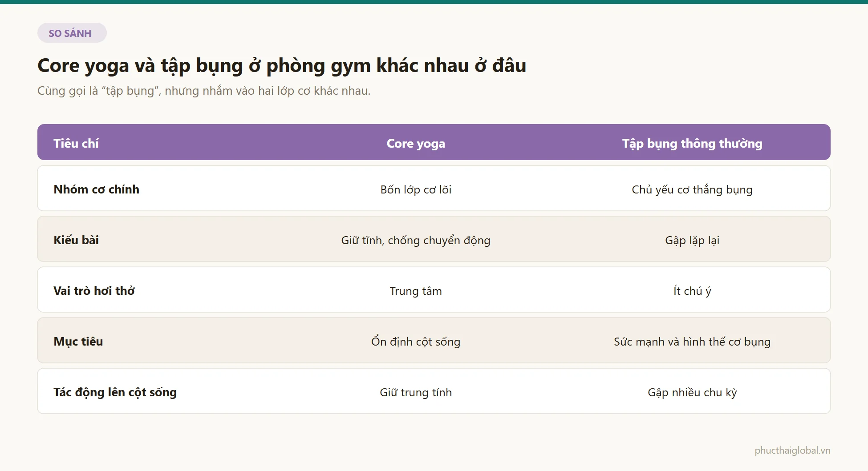Click the cell 'Gập lặp lại'
The image size is (868, 471).
[x=692, y=240]
